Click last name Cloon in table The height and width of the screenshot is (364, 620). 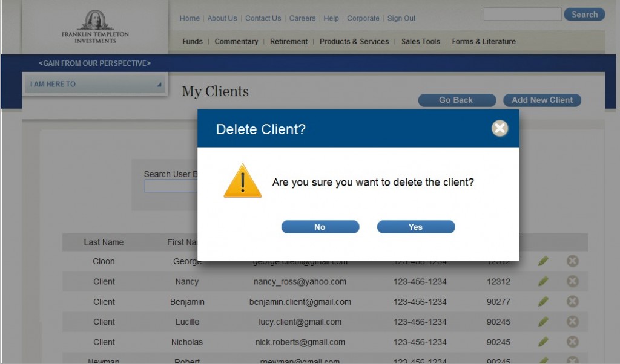click(104, 261)
